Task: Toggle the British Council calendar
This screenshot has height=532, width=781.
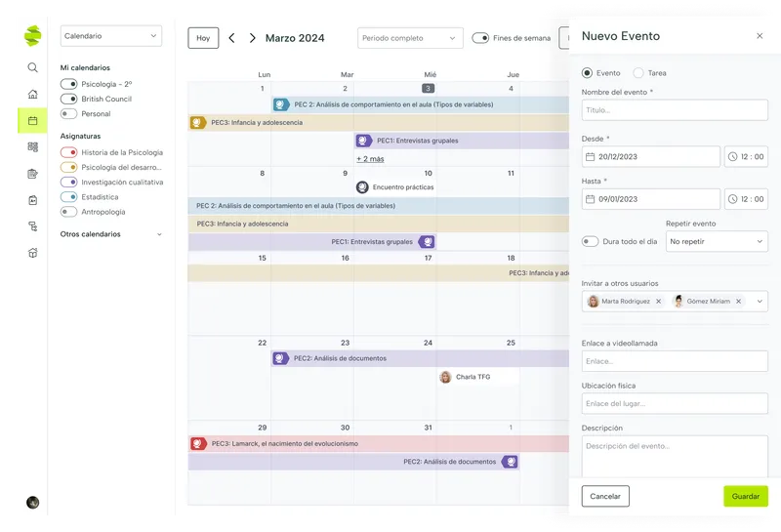Action: pyautogui.click(x=68, y=100)
